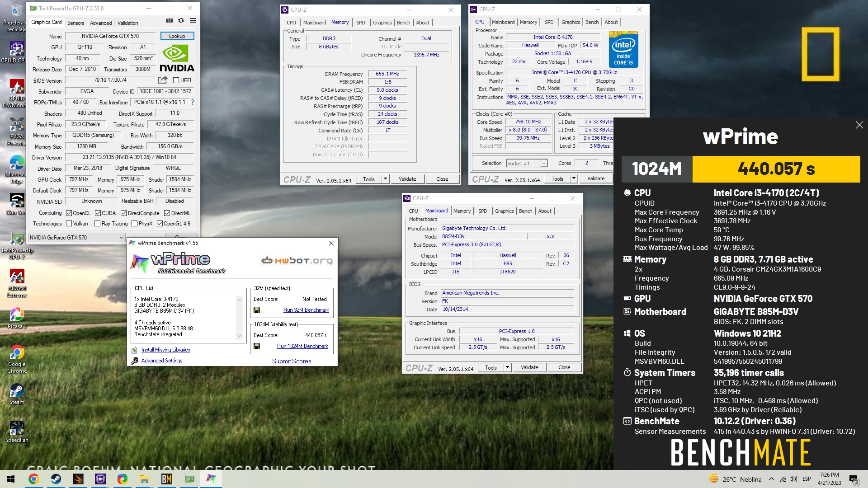
Task: Click the save icon next to 32M Best Score
Action: pyautogui.click(x=257, y=310)
